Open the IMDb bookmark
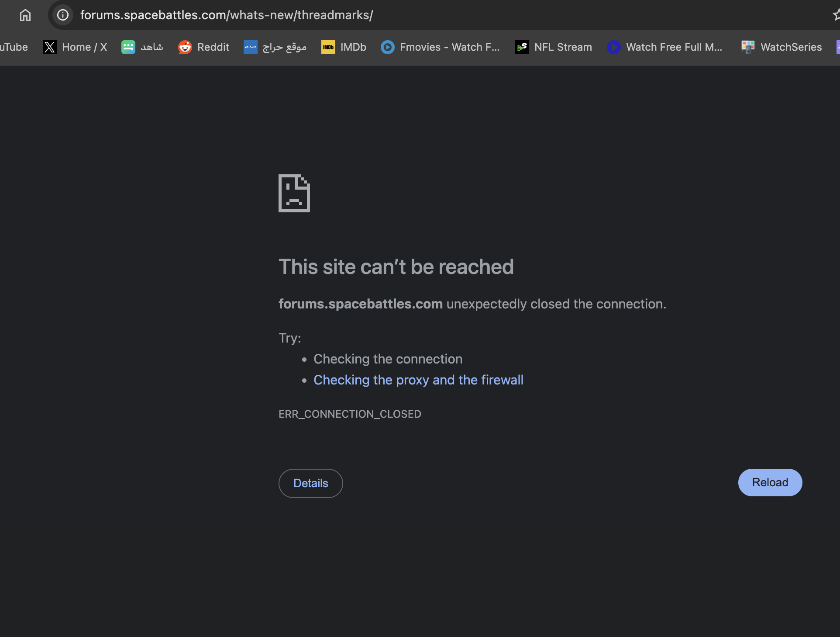 point(343,47)
